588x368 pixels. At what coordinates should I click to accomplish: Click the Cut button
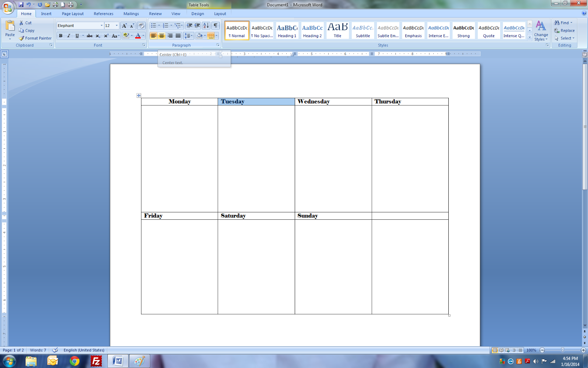(25, 23)
